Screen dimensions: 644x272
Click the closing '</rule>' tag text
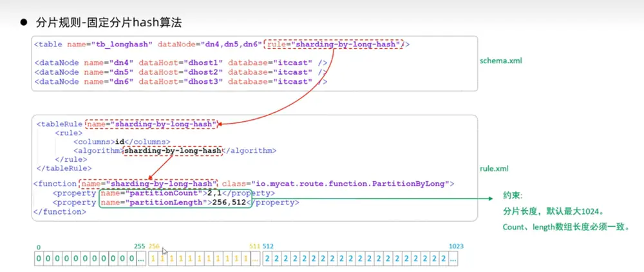coord(71,159)
